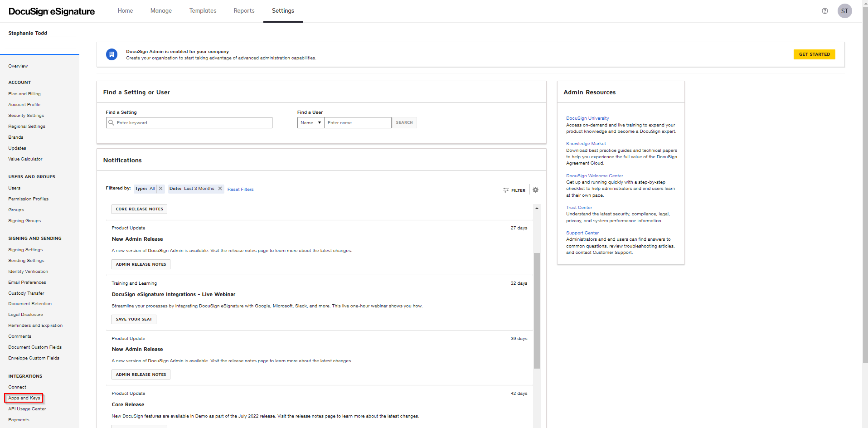Open Apps and Keys
This screenshot has width=868, height=428.
[24, 398]
